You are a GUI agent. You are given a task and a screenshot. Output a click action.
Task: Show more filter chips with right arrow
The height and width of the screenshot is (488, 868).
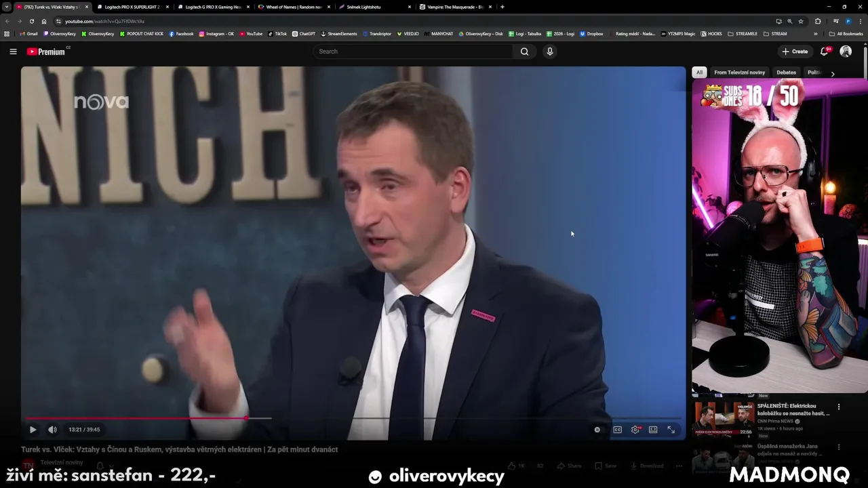click(x=833, y=73)
